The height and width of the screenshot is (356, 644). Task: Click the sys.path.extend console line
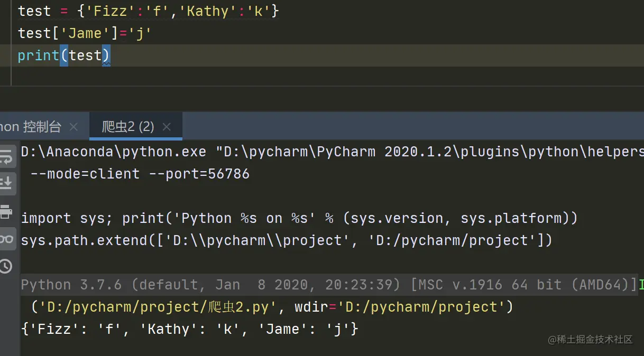click(x=286, y=240)
